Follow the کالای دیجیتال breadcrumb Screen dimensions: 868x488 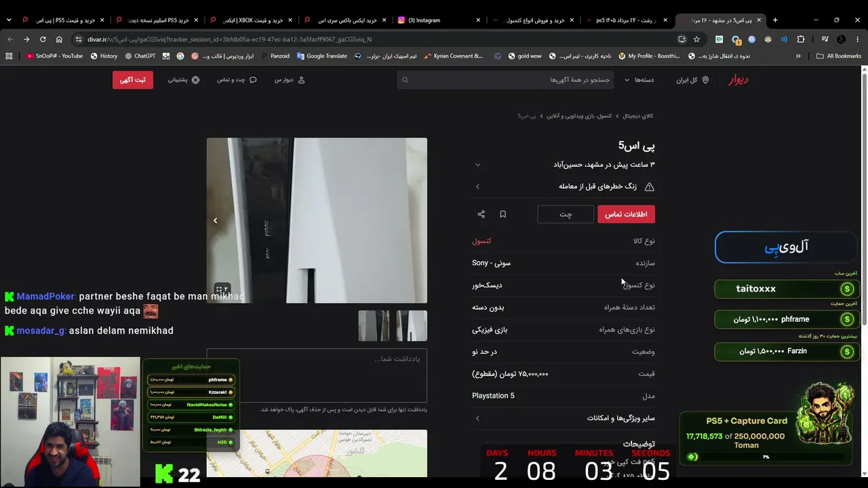[637, 116]
